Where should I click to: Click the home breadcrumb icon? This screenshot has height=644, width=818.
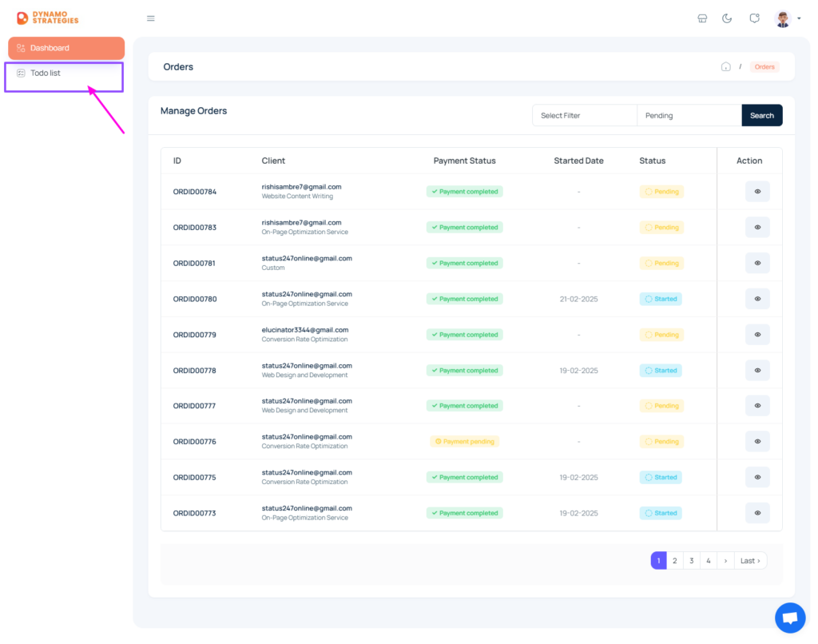725,66
